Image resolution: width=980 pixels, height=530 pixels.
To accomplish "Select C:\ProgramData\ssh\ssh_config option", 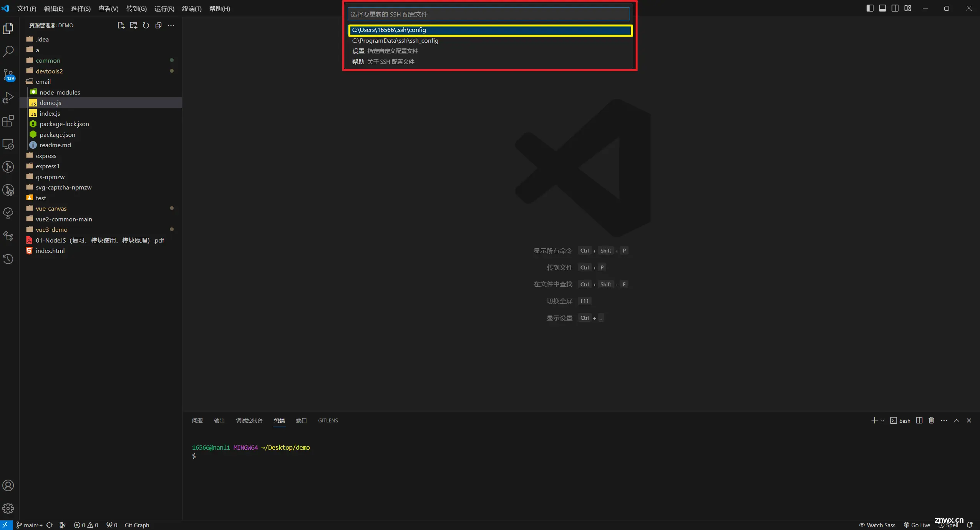I will point(490,40).
